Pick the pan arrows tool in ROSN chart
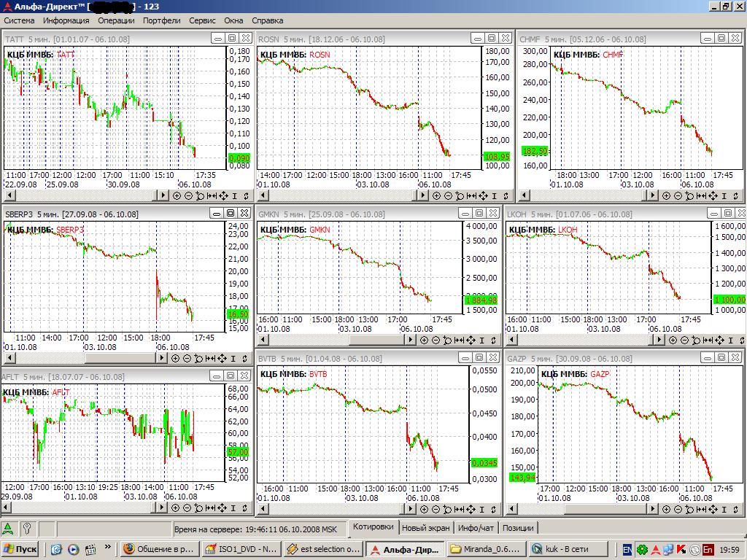747x560 pixels. (x=483, y=195)
